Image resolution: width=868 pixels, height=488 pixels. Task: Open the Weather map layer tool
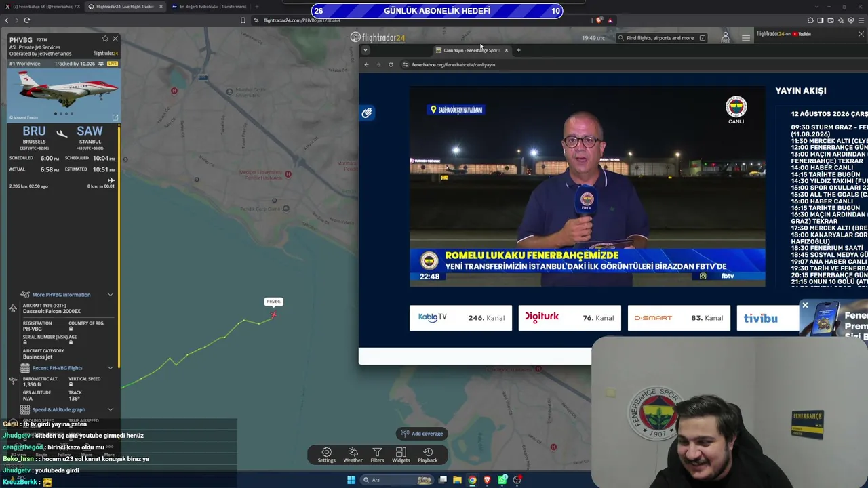(353, 455)
